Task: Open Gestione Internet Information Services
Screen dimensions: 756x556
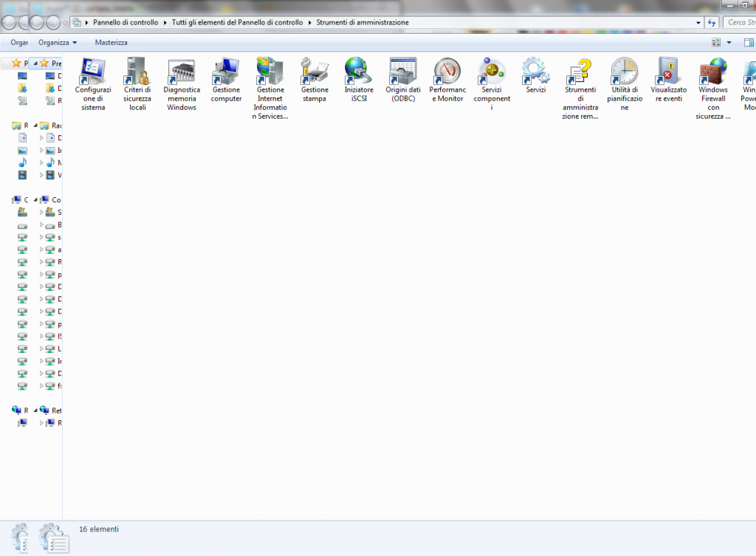Action: tap(270, 89)
